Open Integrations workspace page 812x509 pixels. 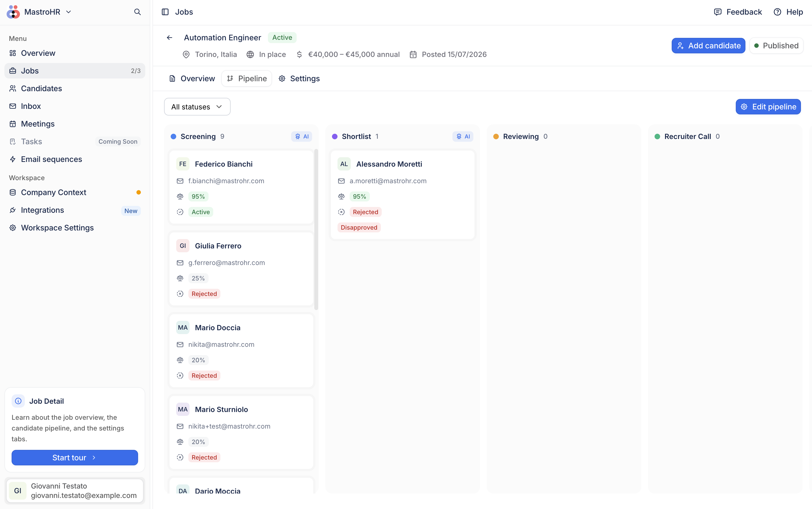pos(75,210)
